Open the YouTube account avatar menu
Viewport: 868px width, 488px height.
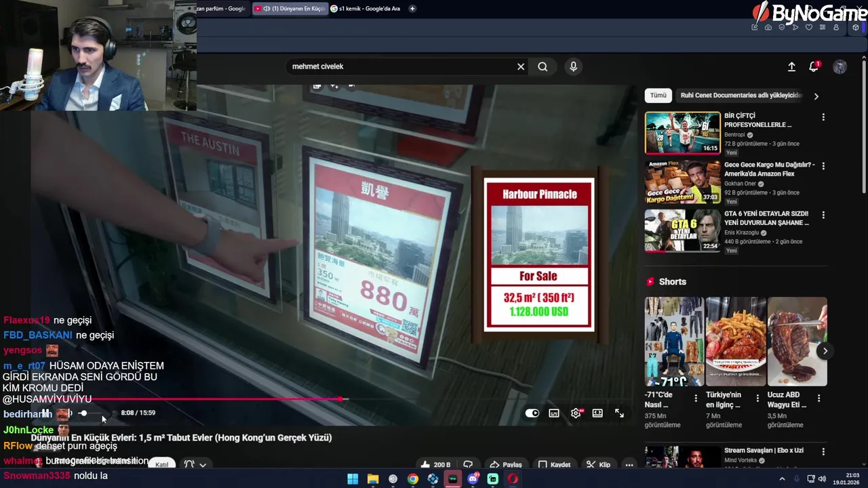[840, 66]
